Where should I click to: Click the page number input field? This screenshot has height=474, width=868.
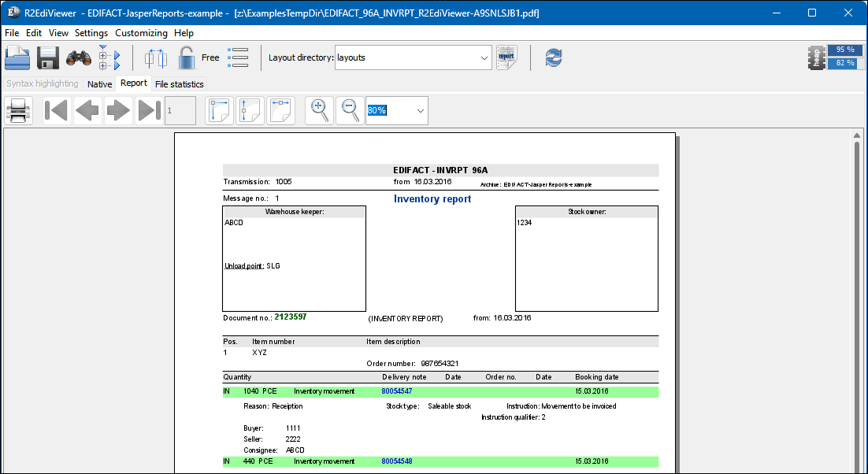click(180, 110)
